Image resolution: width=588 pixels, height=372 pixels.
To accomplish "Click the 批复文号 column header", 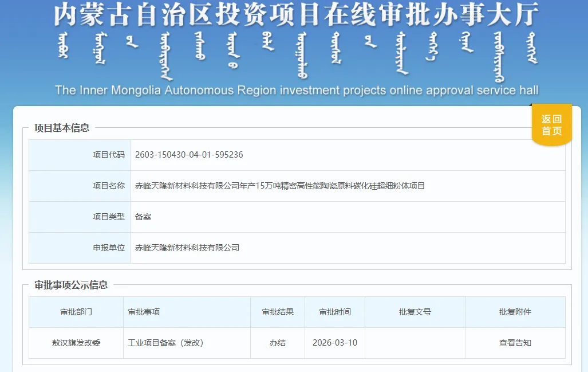I will [x=415, y=312].
